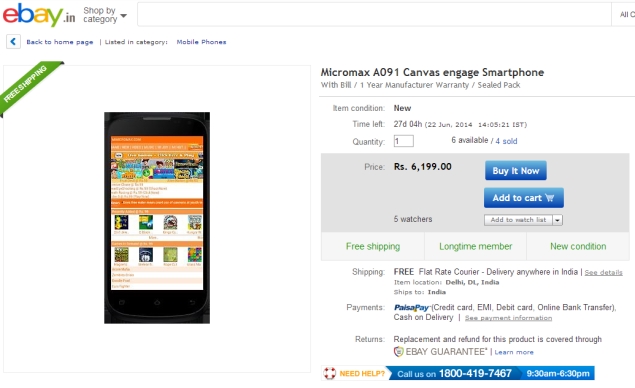Click the Add to cart button
The width and height of the screenshot is (635, 388).
(x=524, y=198)
